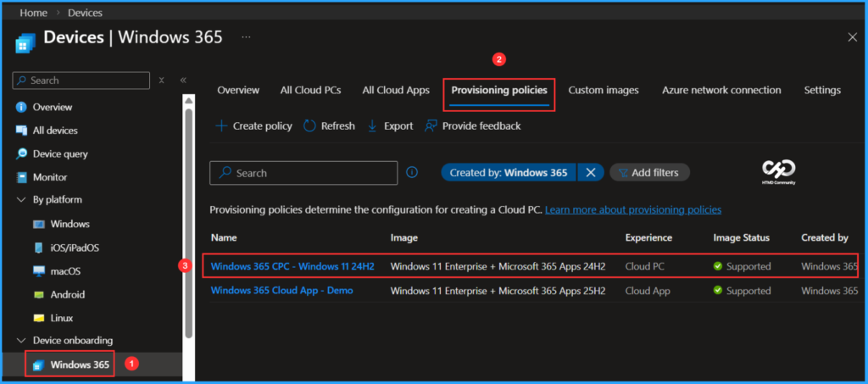
Task: Select Linux under By platform
Action: (61, 318)
